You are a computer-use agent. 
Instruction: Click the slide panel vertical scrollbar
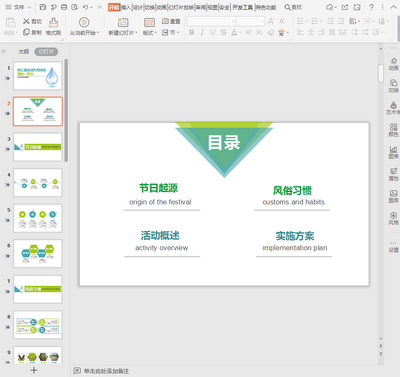[x=66, y=110]
